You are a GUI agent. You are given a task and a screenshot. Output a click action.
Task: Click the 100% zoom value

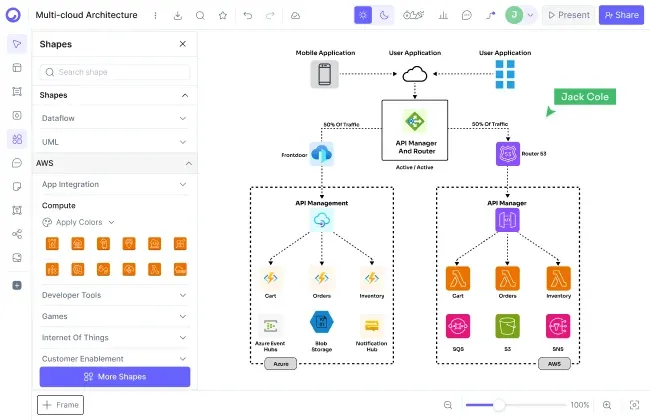click(x=580, y=405)
